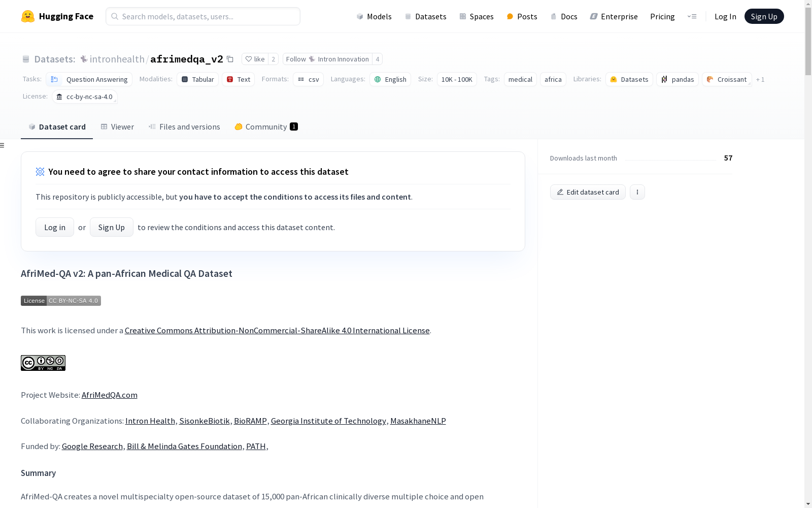812x508 pixels.
Task: Open the Datasets library tag
Action: click(629, 79)
